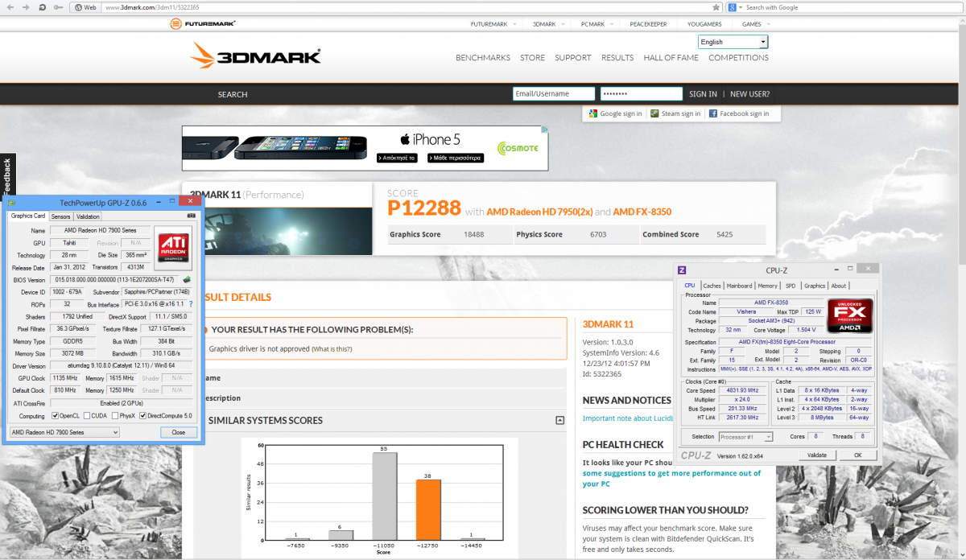Toggle DirectCompute 5.0 checkbox in GPU-Z
The width and height of the screenshot is (966, 560).
(x=142, y=416)
